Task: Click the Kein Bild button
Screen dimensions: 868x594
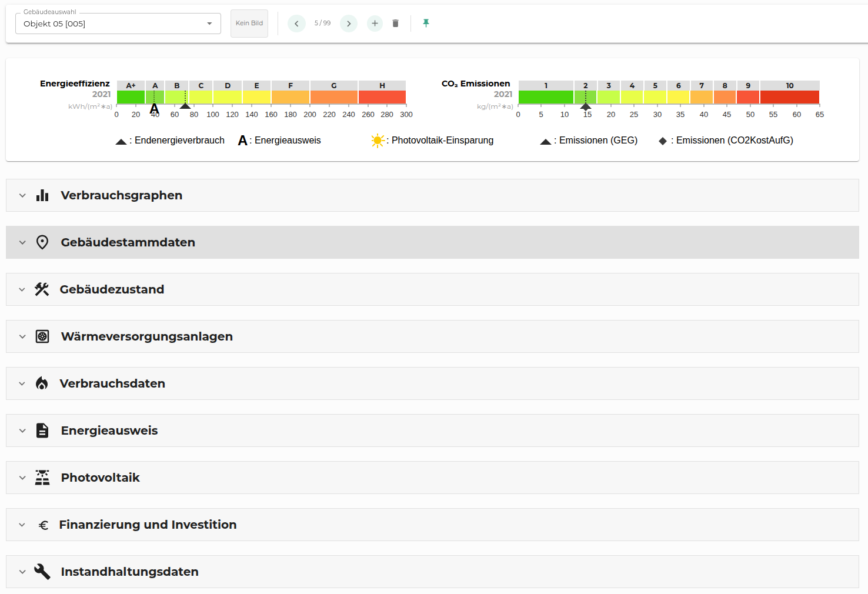Action: 249,24
